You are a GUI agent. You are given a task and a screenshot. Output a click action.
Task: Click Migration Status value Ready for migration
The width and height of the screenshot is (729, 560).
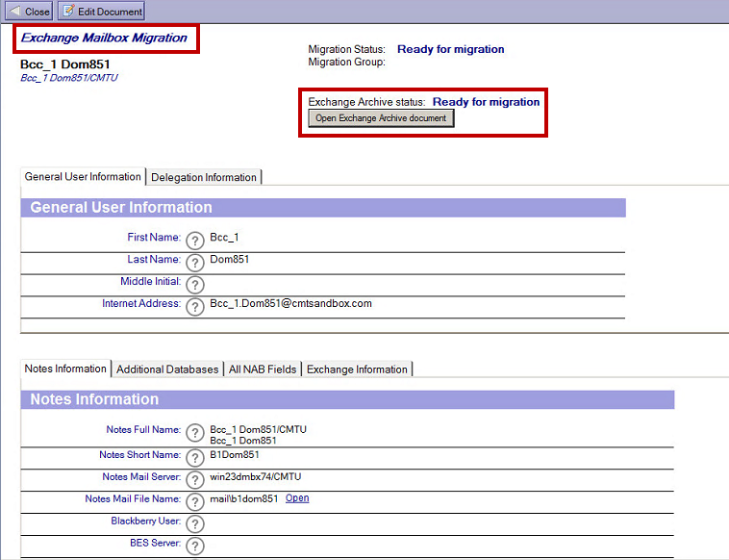(x=450, y=49)
